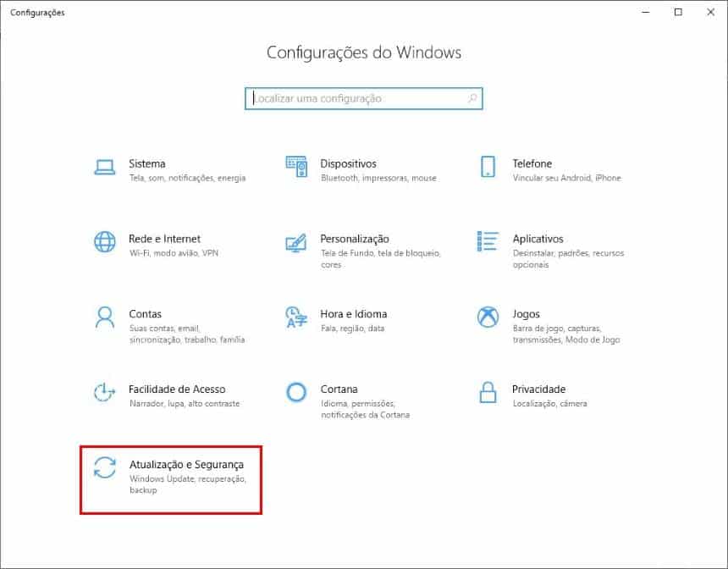
Task: Open the Jogos Xbox icon
Action: 488,318
